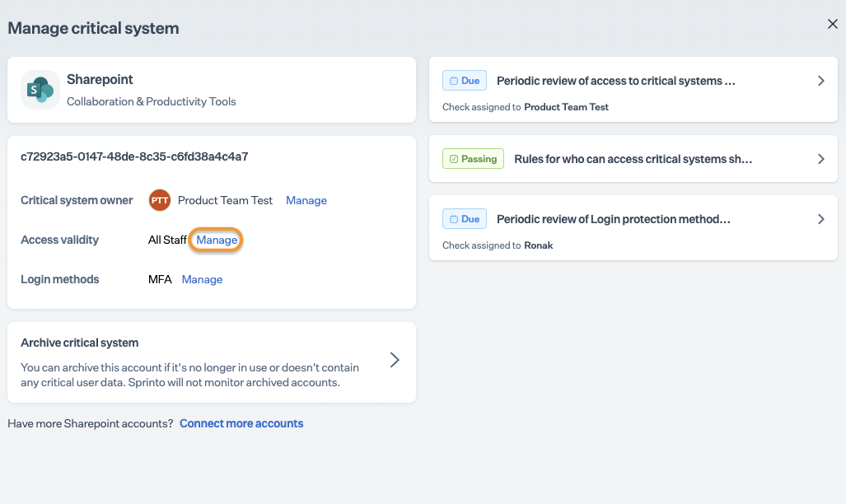Select the system ID text c72923a5
846x504 pixels.
click(134, 156)
